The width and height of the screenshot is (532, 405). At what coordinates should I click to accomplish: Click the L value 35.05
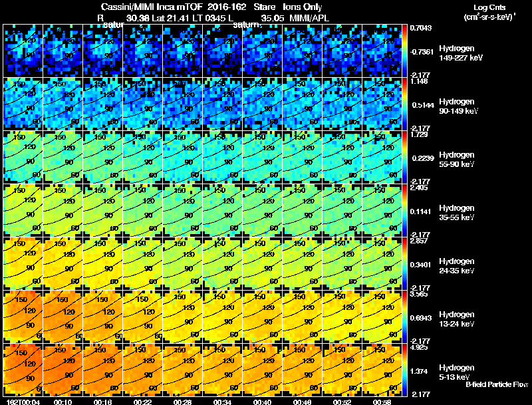(273, 18)
